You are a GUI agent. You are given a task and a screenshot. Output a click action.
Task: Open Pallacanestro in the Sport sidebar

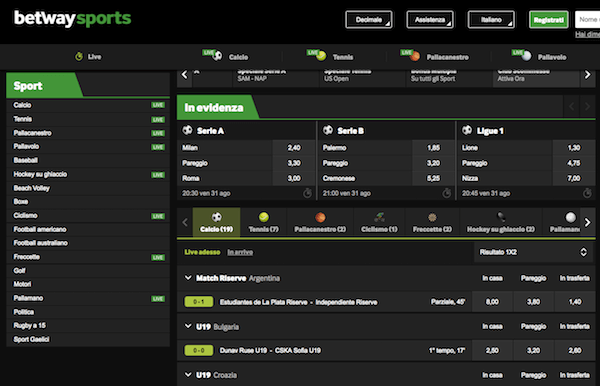tap(88, 133)
